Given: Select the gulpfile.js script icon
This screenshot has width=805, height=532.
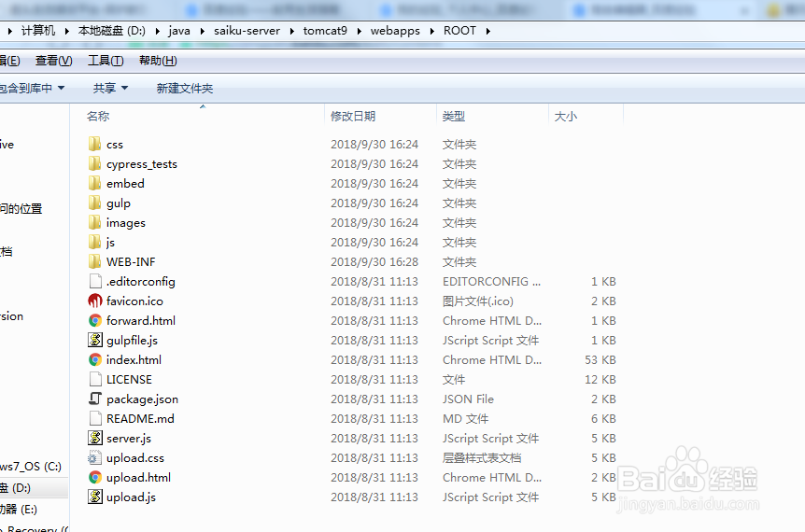Looking at the screenshot, I should tap(95, 340).
